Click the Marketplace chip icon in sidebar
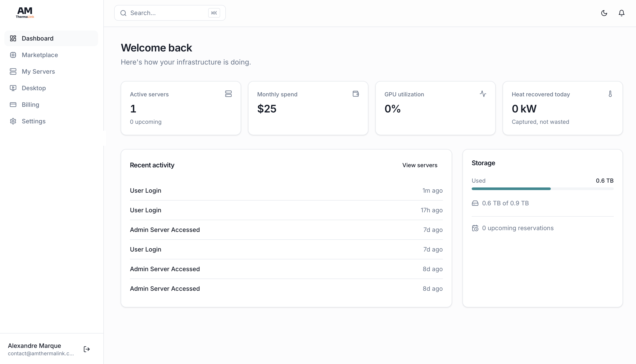636x364 pixels. pyautogui.click(x=13, y=55)
